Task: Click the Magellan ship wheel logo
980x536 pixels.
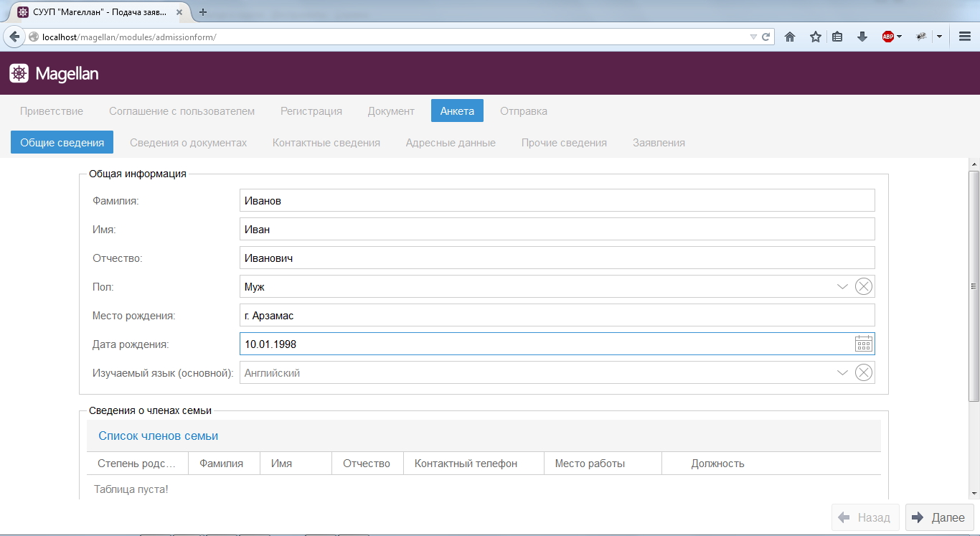Action: pos(19,73)
